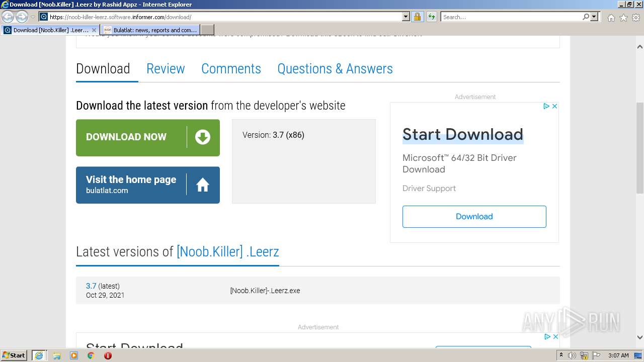Screen dimensions: 644x362
Task: Open the Comments page tab
Action: coord(231,68)
